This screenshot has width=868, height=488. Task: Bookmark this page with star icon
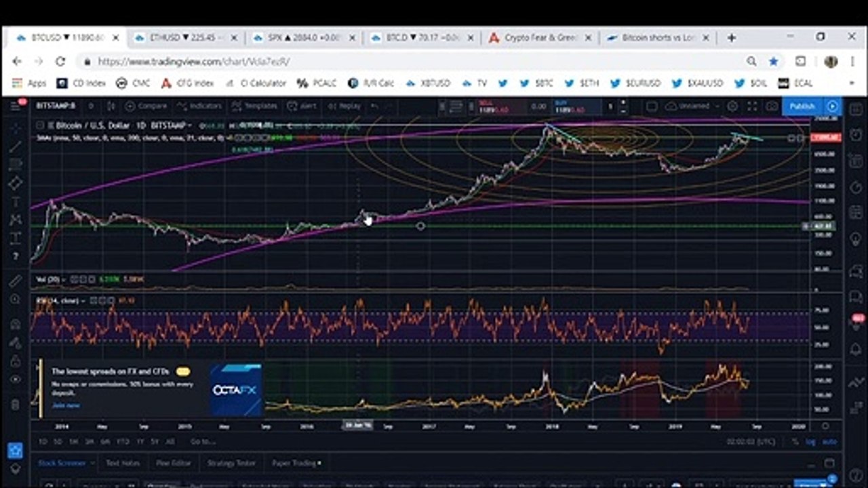774,61
